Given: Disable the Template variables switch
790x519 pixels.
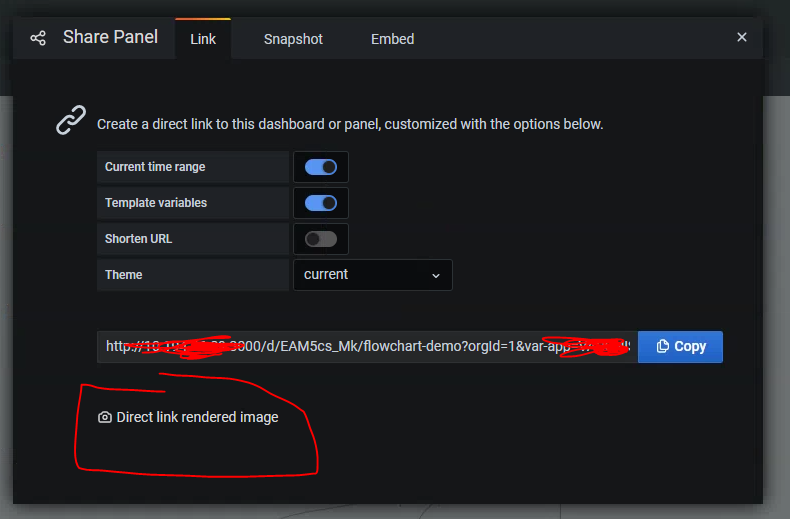Looking at the screenshot, I should point(321,203).
